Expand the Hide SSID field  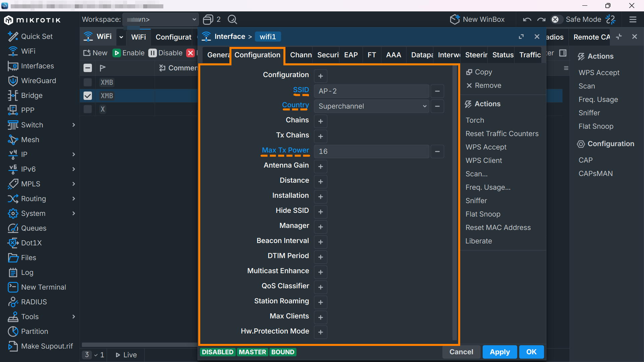[321, 212]
